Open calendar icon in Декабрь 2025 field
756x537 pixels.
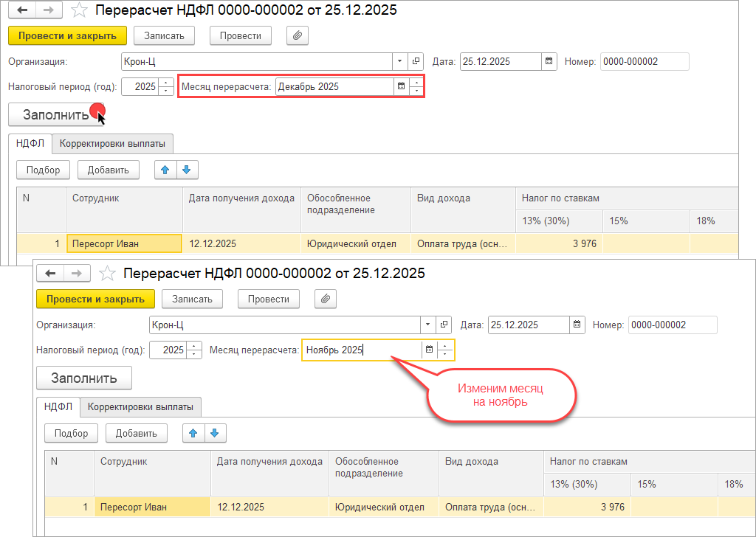(401, 86)
